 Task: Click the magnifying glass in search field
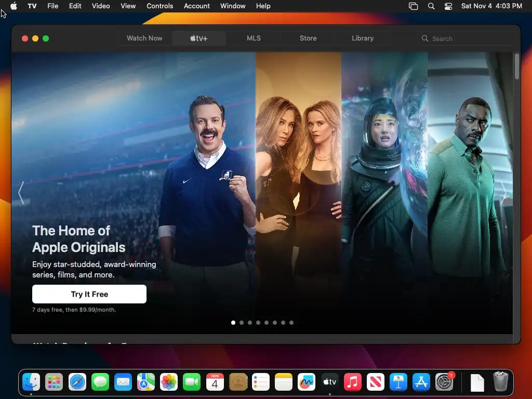tap(425, 38)
